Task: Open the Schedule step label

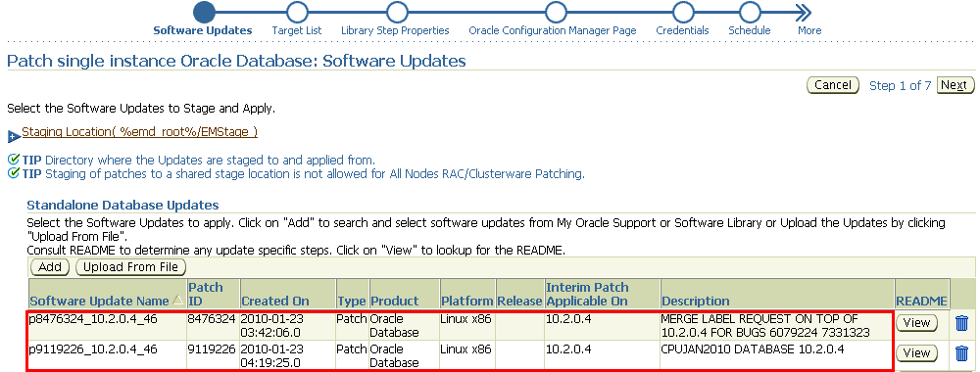Action: [x=750, y=30]
